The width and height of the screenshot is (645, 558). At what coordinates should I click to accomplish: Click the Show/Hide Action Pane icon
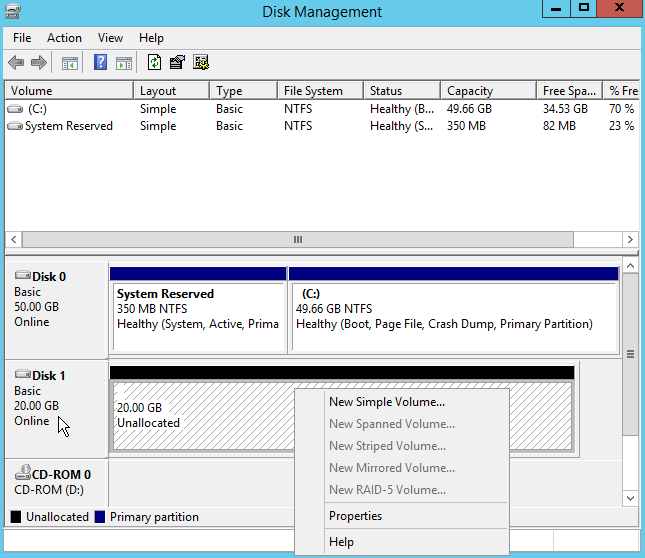(123, 63)
